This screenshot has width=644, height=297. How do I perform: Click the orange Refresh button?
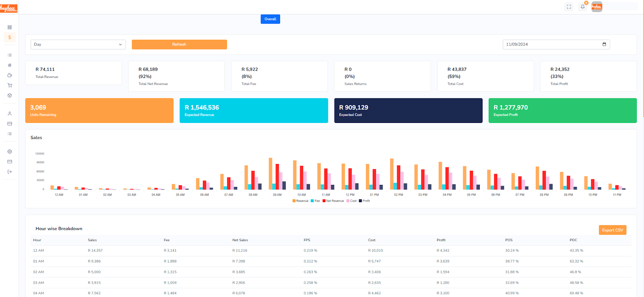coord(179,44)
